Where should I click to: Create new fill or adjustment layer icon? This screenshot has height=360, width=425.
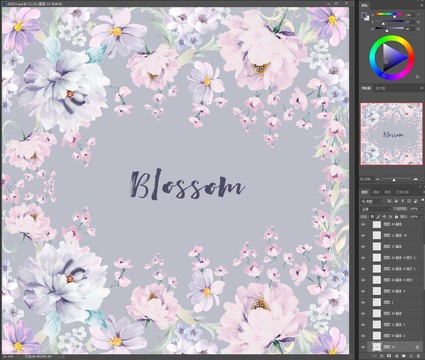pyautogui.click(x=397, y=356)
